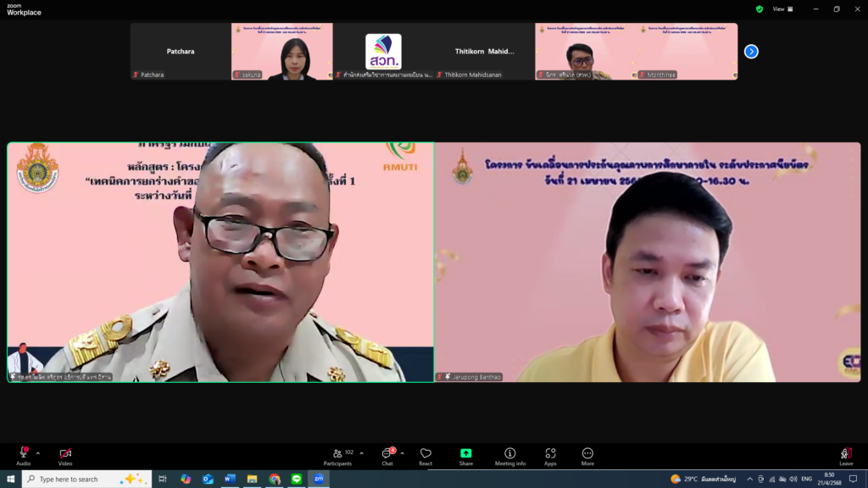Open the React emoji menu
Viewport: 868px width, 488px height.
pos(426,454)
